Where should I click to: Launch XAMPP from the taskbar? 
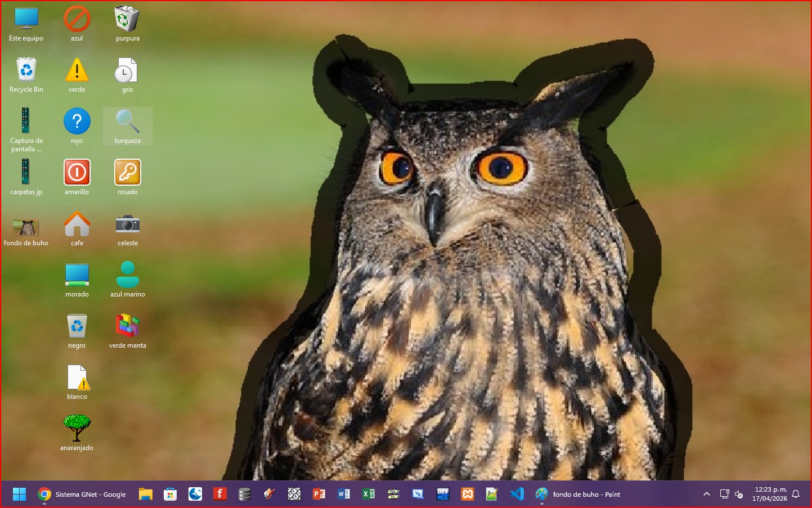tap(468, 494)
